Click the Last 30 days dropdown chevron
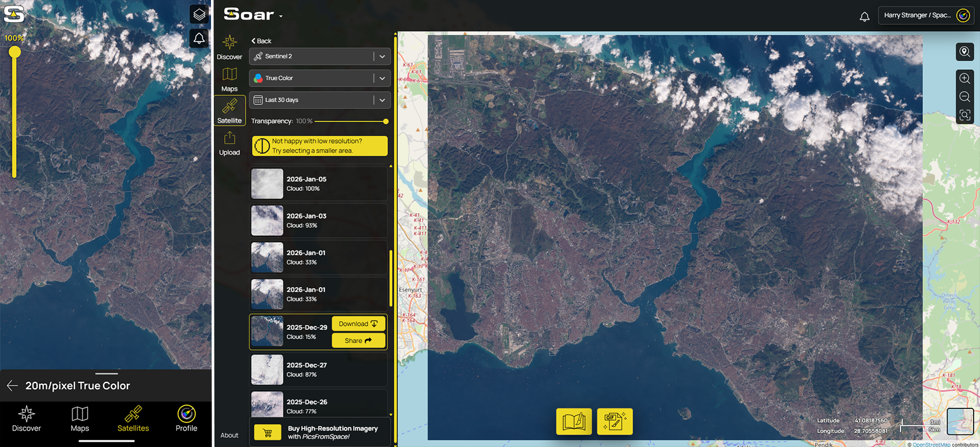Viewport: 980px width, 447px height. 382,100
